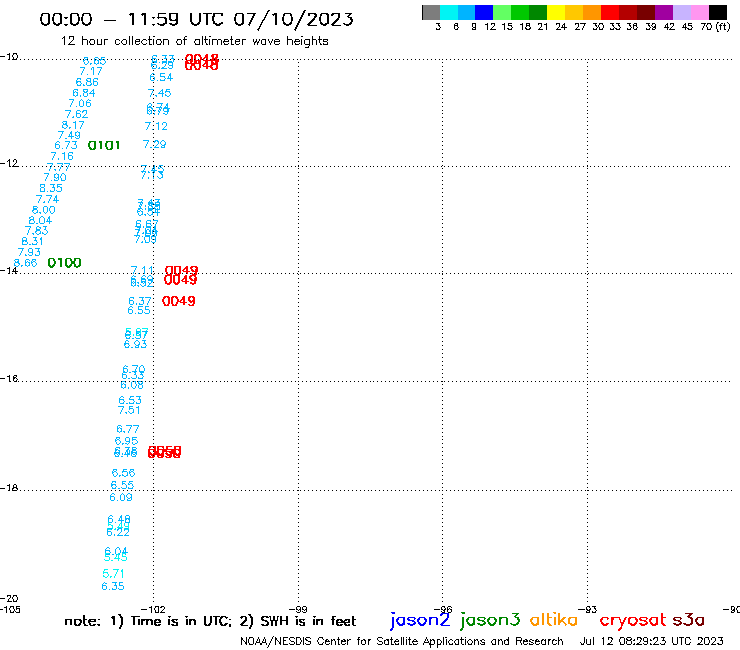The image size is (740, 650).
Task: Click wave height reading 7.83
Action: coord(36,231)
